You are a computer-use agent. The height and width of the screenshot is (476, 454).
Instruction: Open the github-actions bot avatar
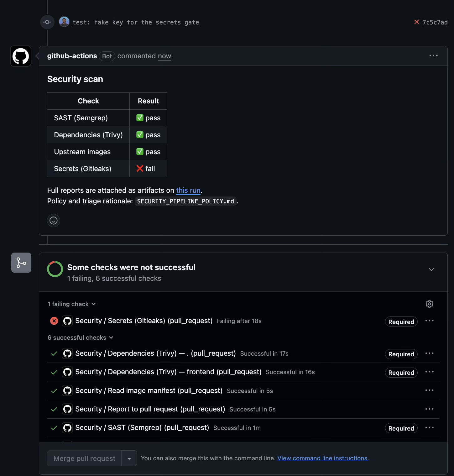21,56
